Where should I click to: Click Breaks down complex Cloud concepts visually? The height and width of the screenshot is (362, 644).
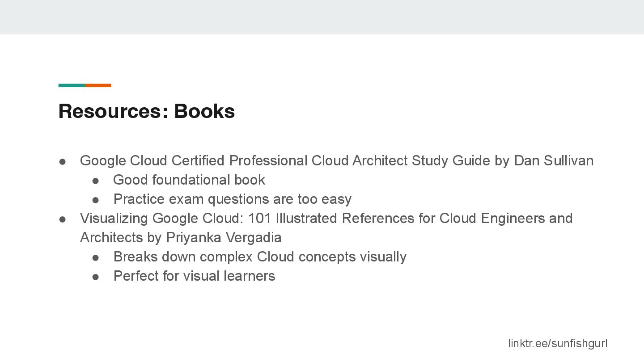260,257
